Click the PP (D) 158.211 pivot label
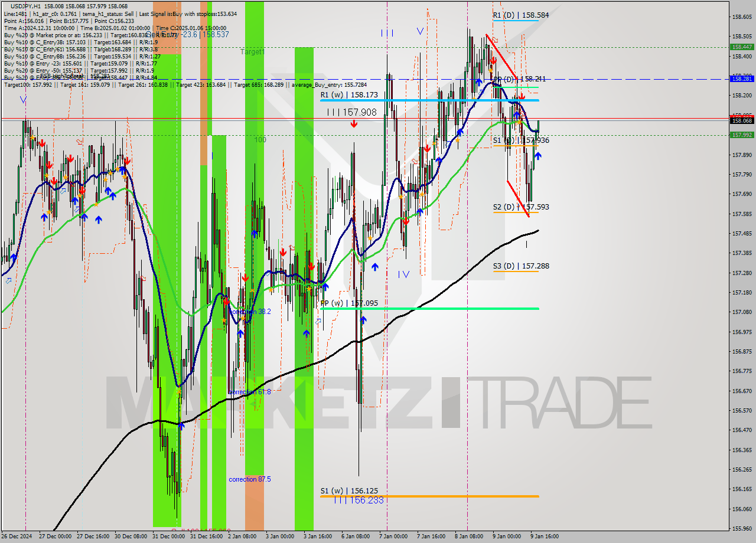Viewport: 756px width, 543px height. point(520,78)
